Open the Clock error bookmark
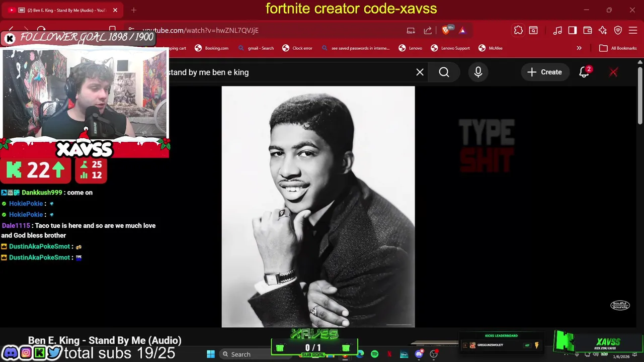The width and height of the screenshot is (644, 362). point(297,48)
